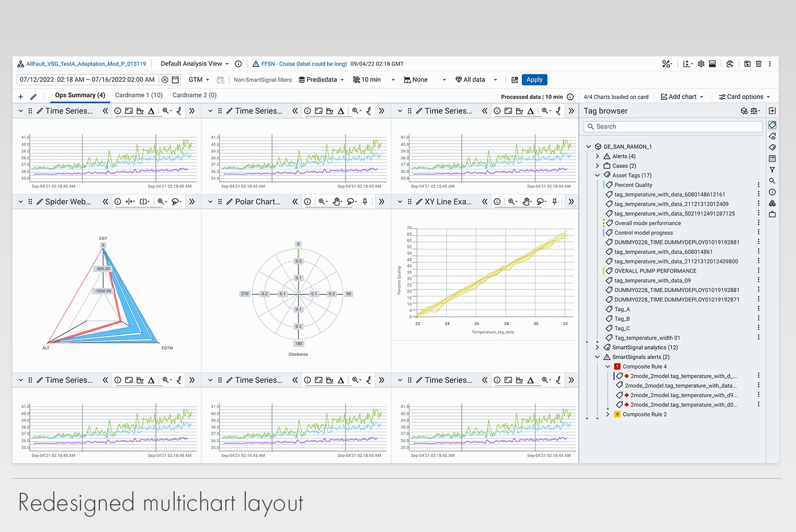Collapse the Spider Web chart with its chevron
Viewport: 796px width, 532px height.
click(21, 202)
